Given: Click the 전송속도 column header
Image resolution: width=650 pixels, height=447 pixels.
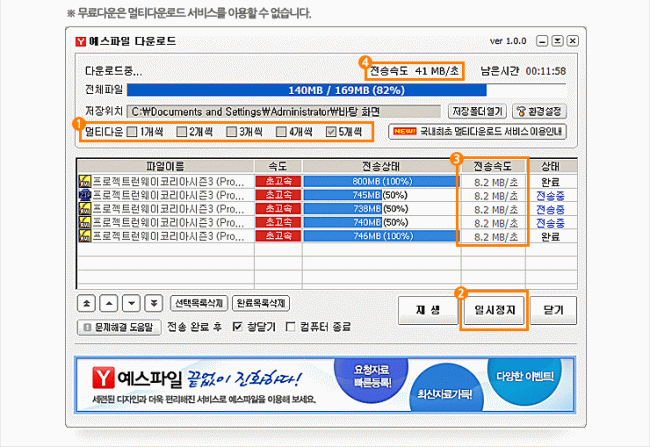Looking at the screenshot, I should coord(493,166).
